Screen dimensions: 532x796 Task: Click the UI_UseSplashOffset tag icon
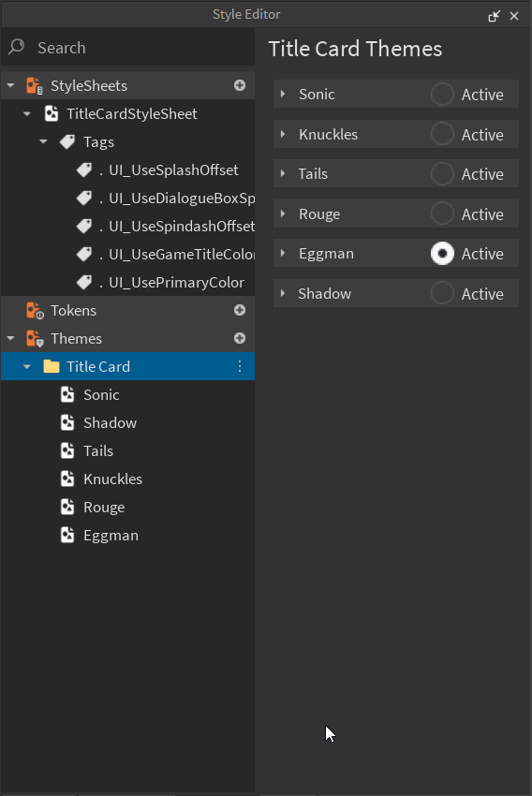coord(84,170)
